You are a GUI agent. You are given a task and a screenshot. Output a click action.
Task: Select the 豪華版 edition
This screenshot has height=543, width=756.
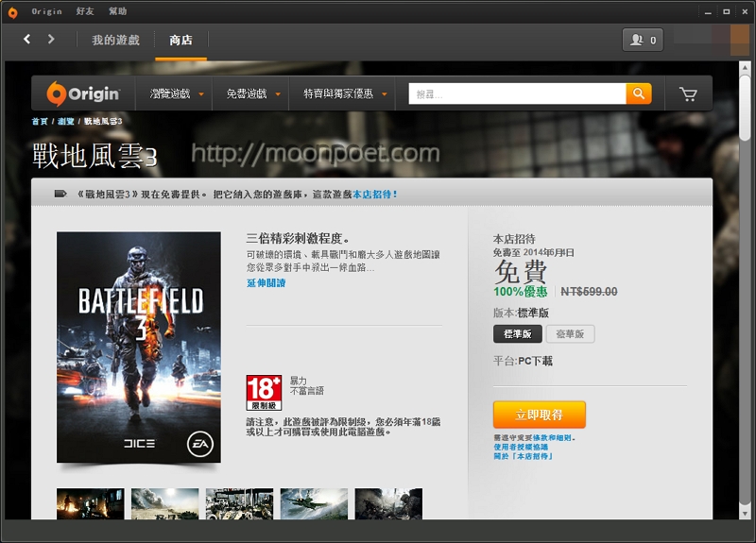(570, 334)
